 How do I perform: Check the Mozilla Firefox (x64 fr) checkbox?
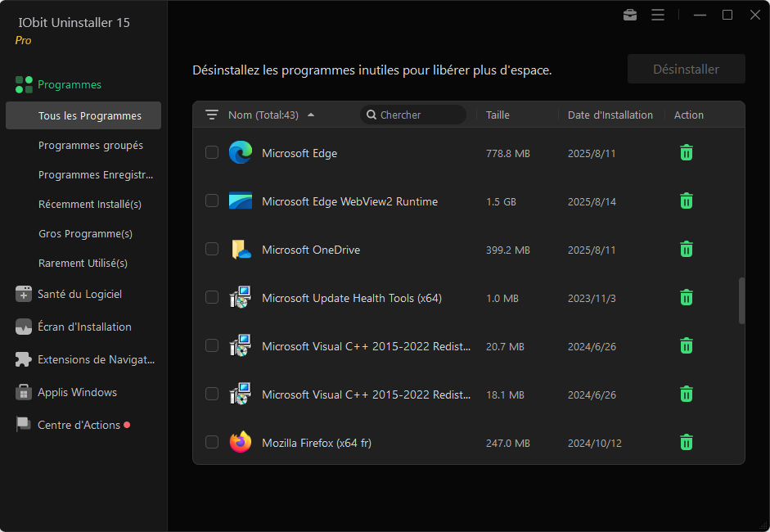(x=212, y=443)
